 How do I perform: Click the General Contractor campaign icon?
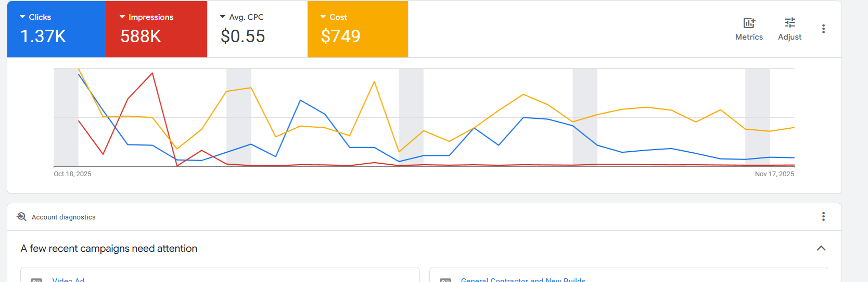point(445,280)
